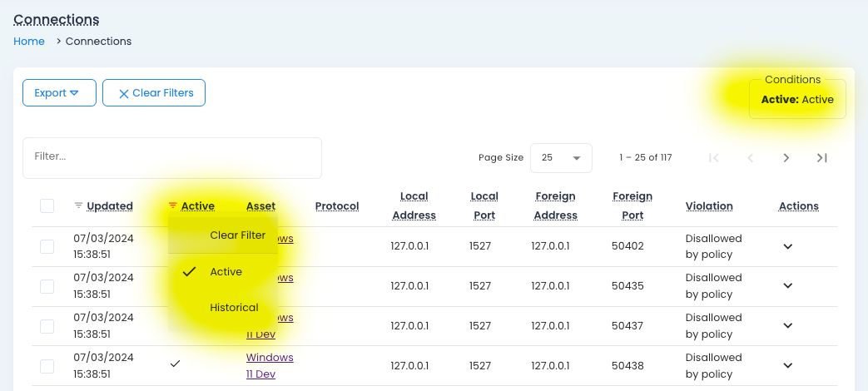The width and height of the screenshot is (868, 391).
Task: Expand actions for the port 50438 row
Action: click(x=788, y=365)
